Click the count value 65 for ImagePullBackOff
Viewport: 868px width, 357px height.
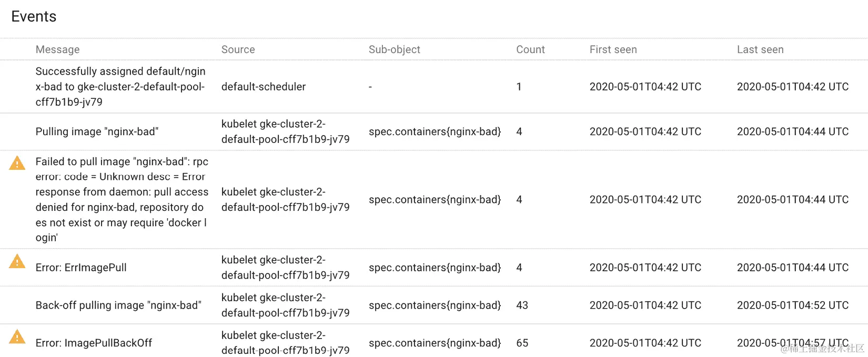[521, 343]
